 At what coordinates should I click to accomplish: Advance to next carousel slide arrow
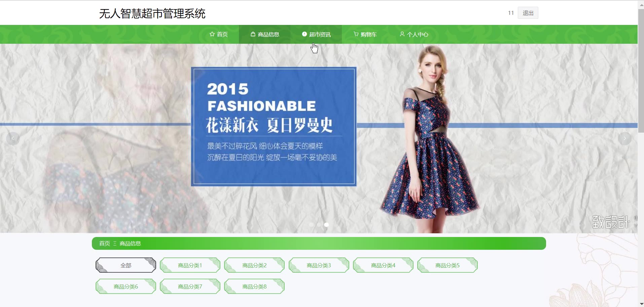pos(625,138)
